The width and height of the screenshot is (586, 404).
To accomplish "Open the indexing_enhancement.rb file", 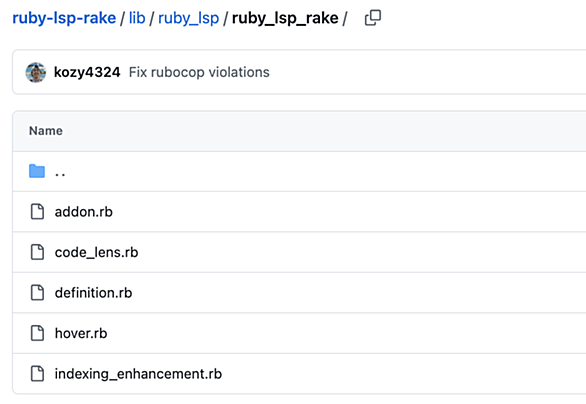I will (138, 374).
